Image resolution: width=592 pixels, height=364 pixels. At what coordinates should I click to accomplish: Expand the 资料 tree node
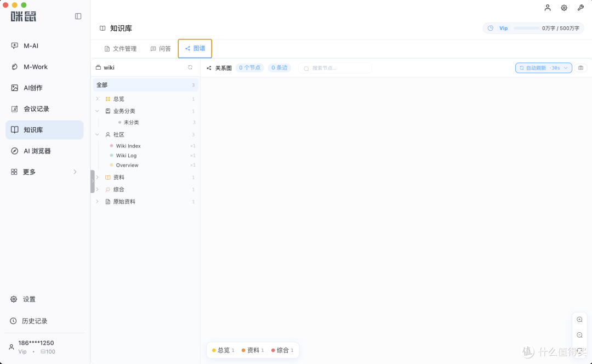pyautogui.click(x=98, y=177)
